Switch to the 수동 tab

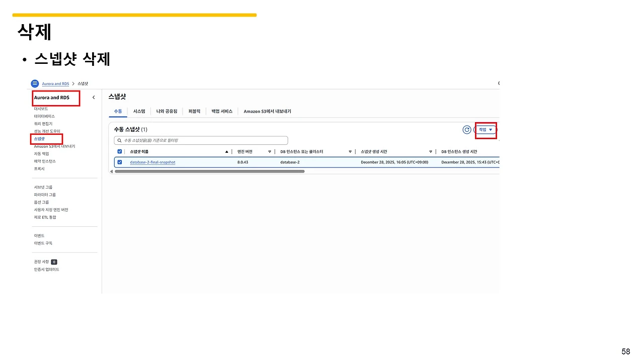118,111
